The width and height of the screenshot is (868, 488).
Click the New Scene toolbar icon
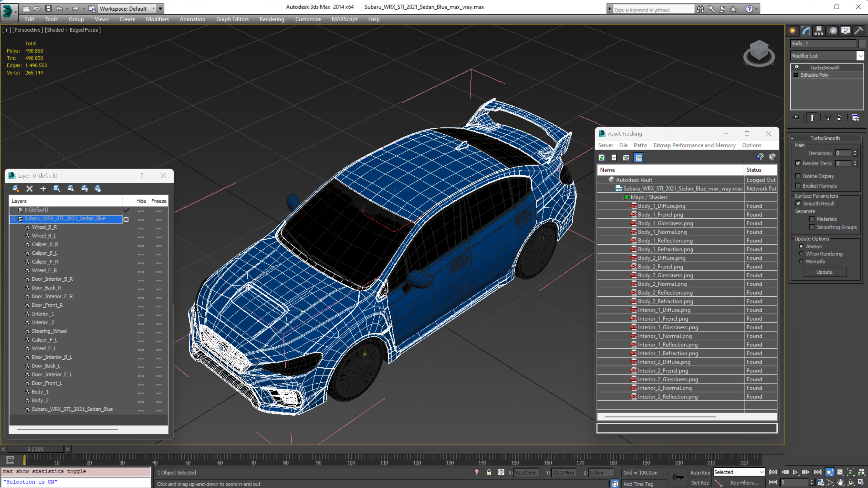coord(26,9)
